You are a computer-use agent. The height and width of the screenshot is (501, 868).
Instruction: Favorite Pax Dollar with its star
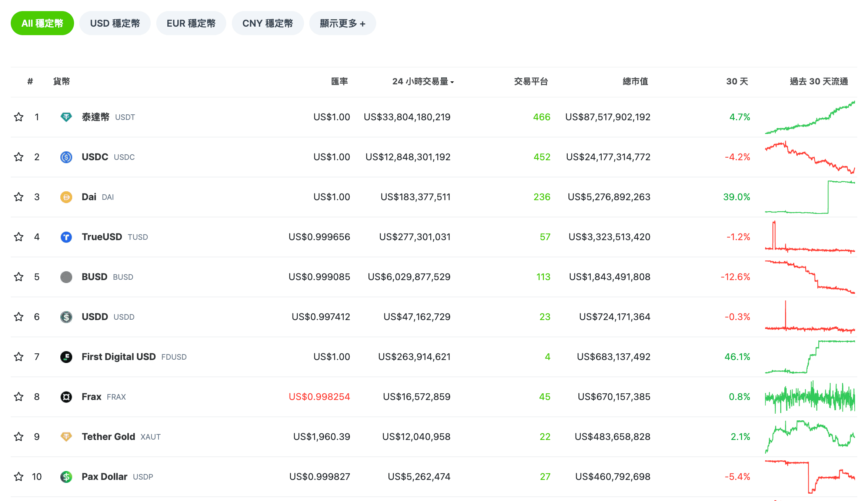coord(19,477)
